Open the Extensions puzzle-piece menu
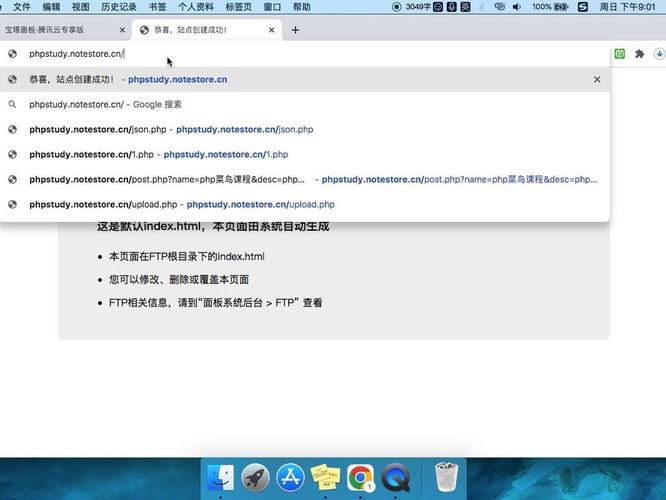The width and height of the screenshot is (666, 500). tap(639, 54)
